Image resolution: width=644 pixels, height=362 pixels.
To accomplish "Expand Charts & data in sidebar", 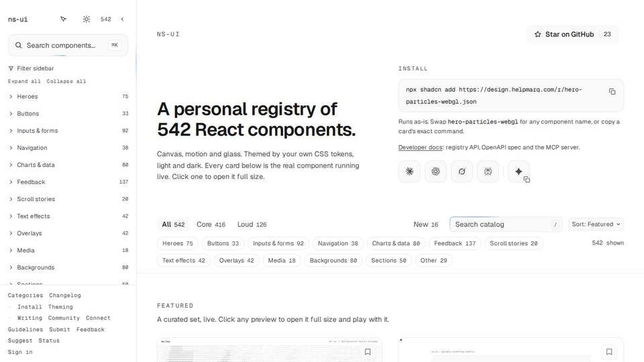I will pyautogui.click(x=68, y=165).
